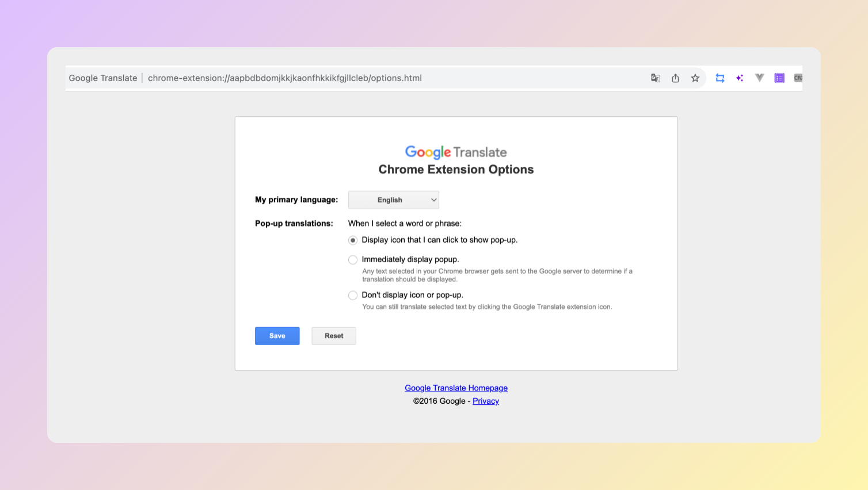This screenshot has width=868, height=490.
Task: Click the chevron on English selector
Action: pyautogui.click(x=434, y=200)
